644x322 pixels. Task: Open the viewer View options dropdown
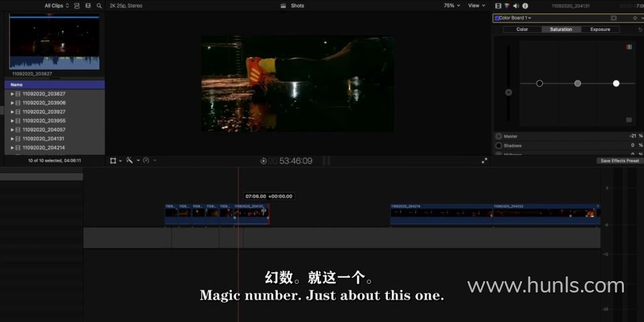(x=476, y=6)
